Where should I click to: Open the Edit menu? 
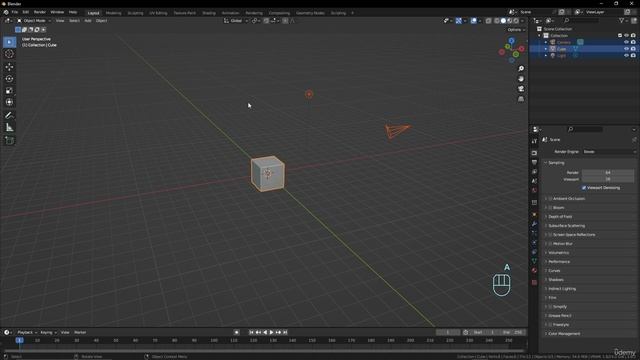26,12
